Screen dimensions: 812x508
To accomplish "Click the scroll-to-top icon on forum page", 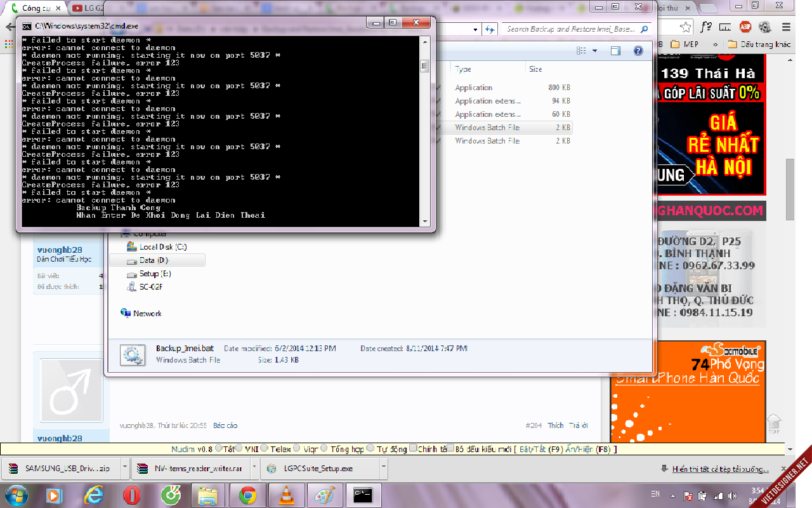I will pos(773,423).
